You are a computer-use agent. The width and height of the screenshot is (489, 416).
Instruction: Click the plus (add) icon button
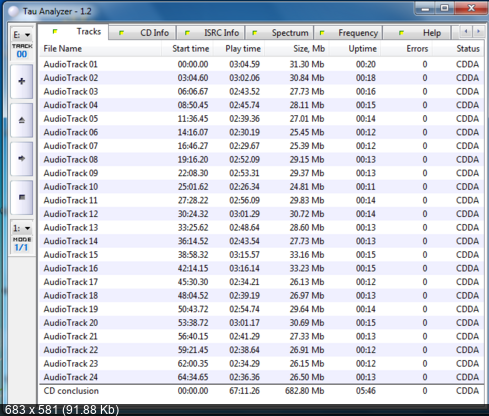click(22, 81)
